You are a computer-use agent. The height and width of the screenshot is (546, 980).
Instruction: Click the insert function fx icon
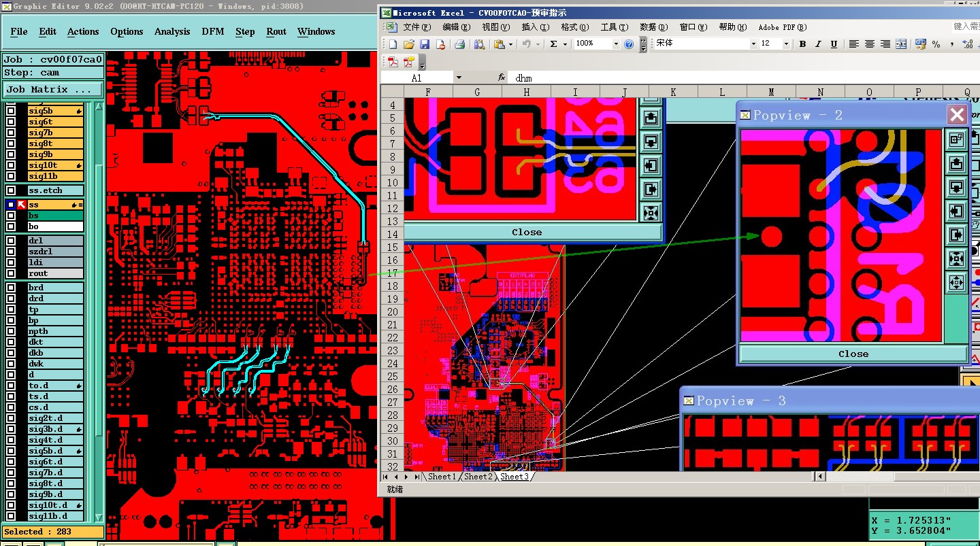click(x=502, y=78)
